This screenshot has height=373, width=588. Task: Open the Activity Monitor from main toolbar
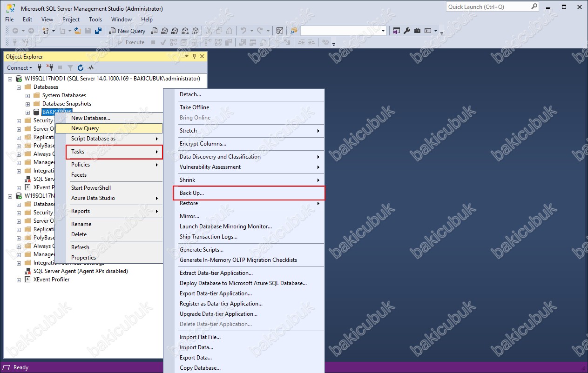click(279, 31)
